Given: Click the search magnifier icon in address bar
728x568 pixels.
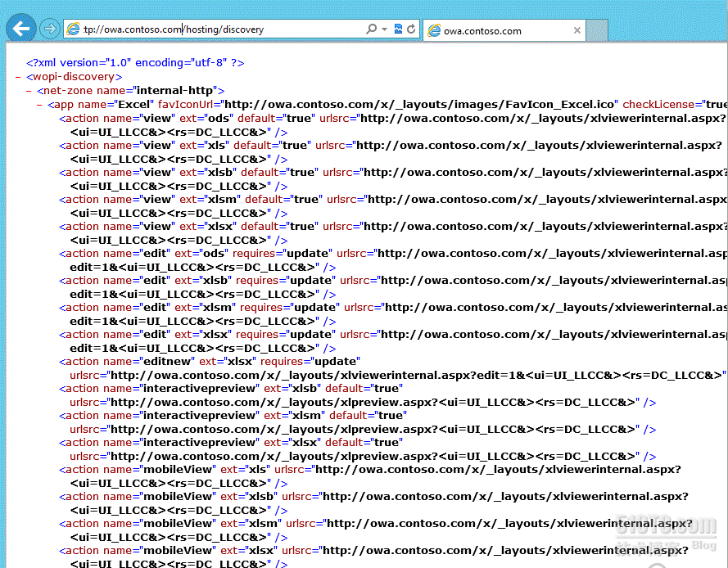Looking at the screenshot, I should (372, 29).
